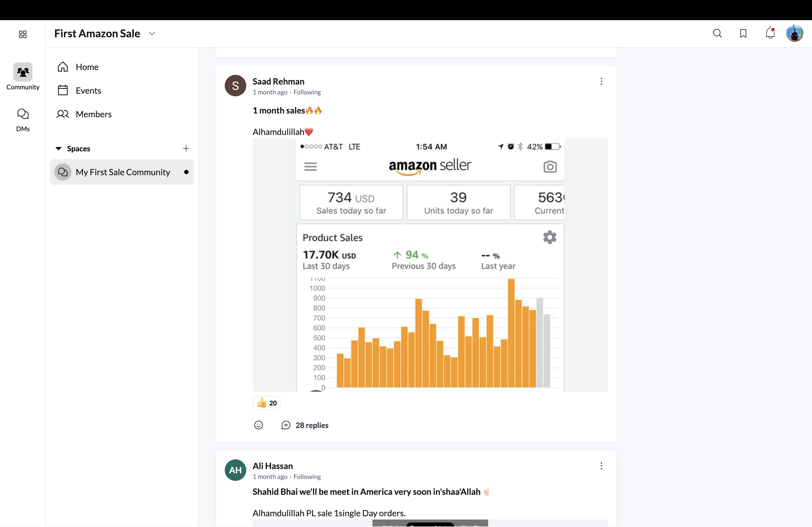
Task: Open the Amazon seller screenshot image
Action: [430, 265]
